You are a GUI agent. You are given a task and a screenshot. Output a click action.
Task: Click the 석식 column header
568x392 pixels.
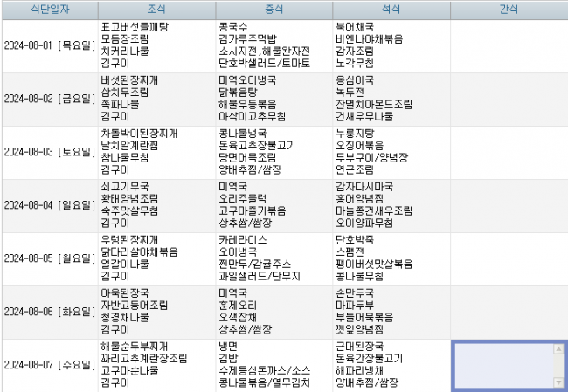click(391, 9)
